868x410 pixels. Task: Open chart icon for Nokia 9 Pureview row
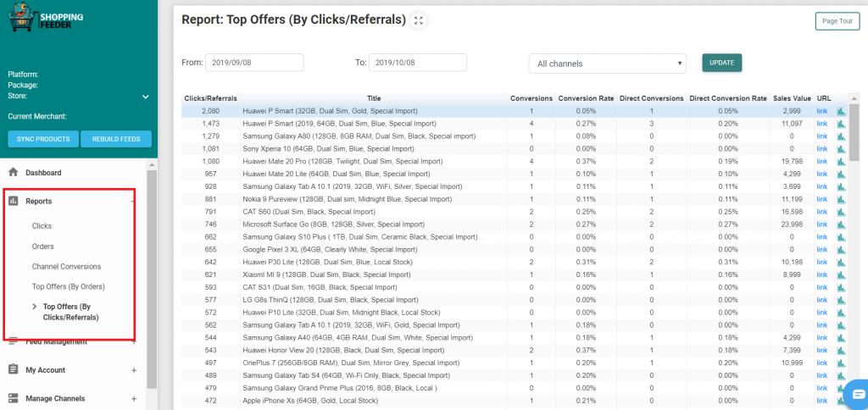tap(842, 199)
